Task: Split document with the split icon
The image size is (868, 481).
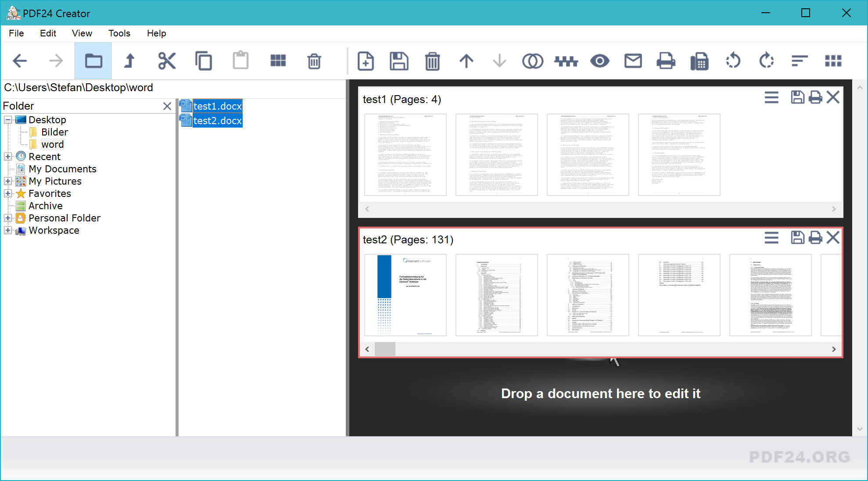Action: [566, 61]
